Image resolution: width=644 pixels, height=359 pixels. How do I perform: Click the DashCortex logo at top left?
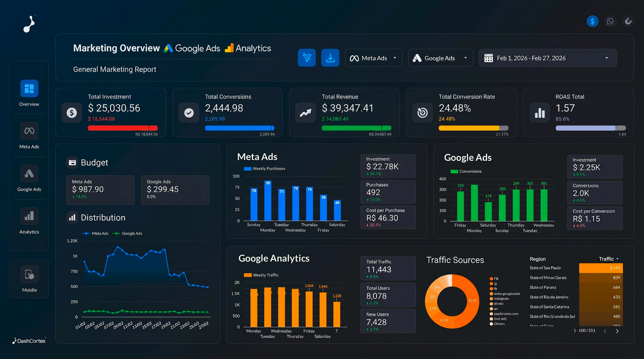point(29,24)
